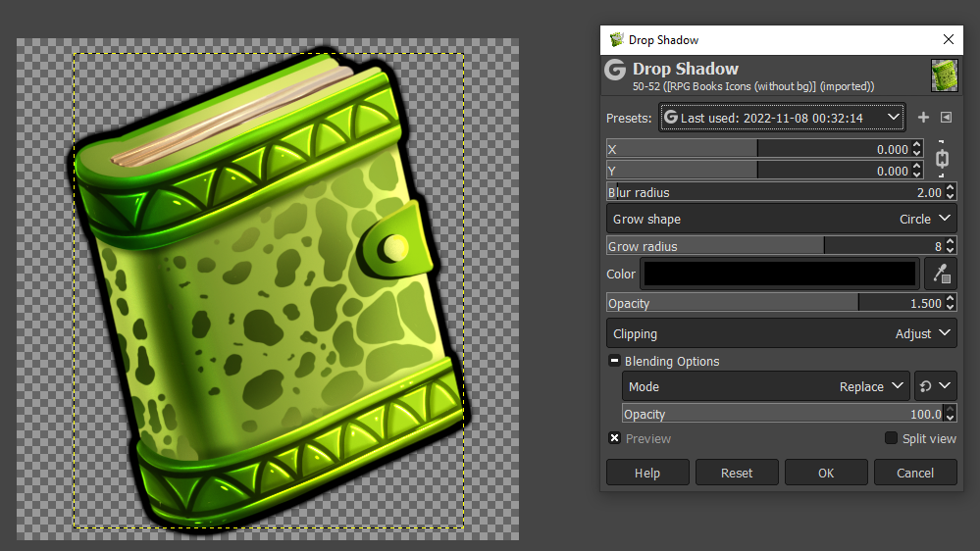The height and width of the screenshot is (551, 980).
Task: Click the shadow Opacity slider
Action: (775, 303)
